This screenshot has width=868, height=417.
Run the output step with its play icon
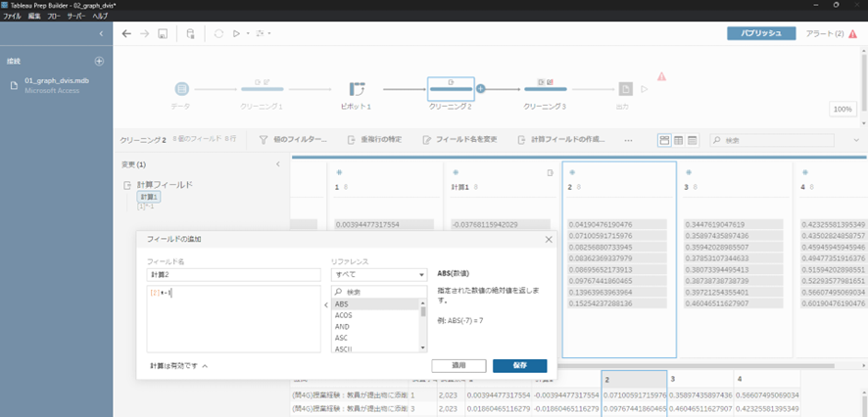point(644,88)
